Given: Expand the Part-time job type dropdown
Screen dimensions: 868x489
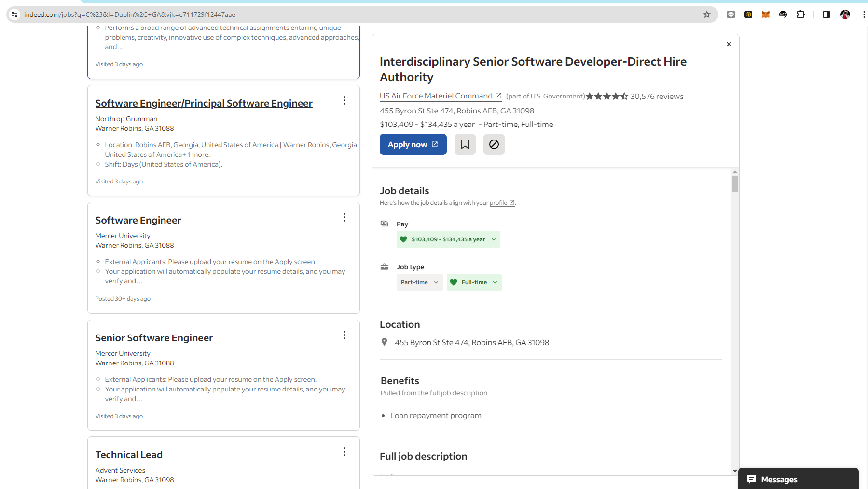Looking at the screenshot, I should [x=420, y=282].
